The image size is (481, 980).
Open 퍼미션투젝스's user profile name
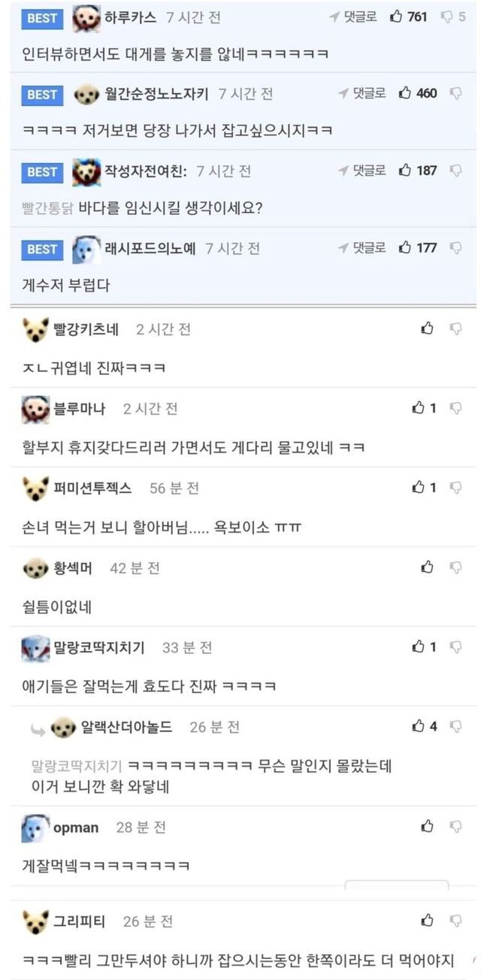92,488
